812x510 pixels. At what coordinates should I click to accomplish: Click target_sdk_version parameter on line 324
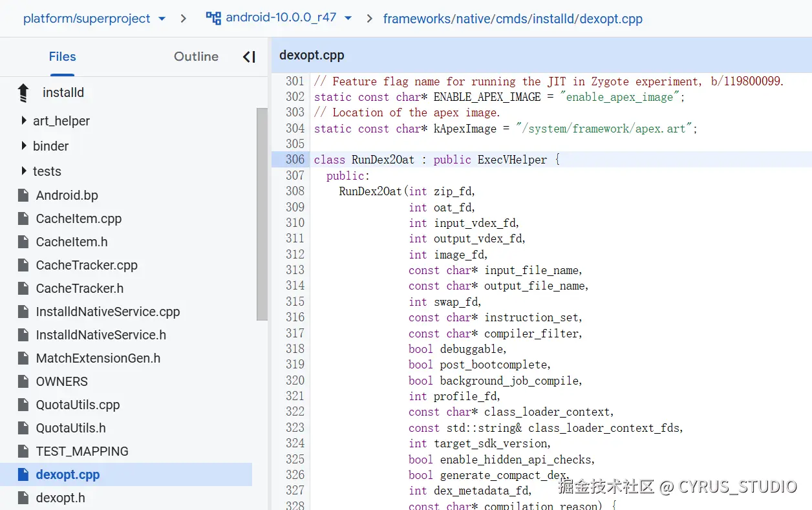pyautogui.click(x=491, y=443)
